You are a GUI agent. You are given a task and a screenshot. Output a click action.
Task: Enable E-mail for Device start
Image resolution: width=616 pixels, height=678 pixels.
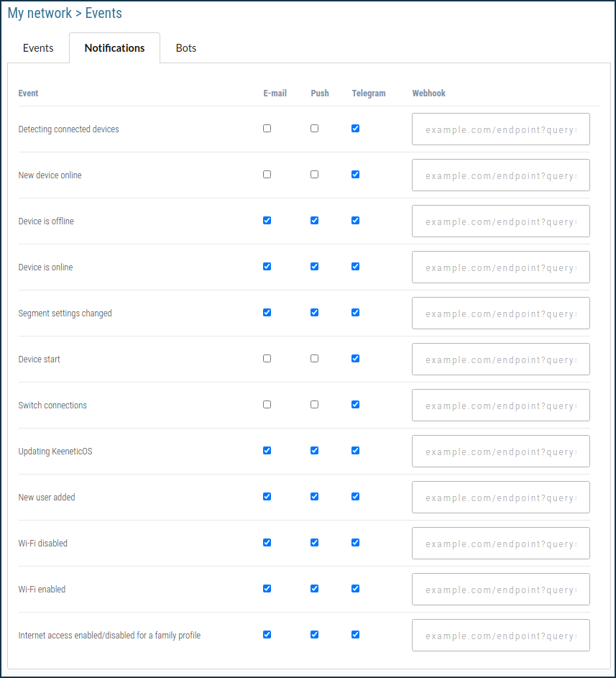267,359
